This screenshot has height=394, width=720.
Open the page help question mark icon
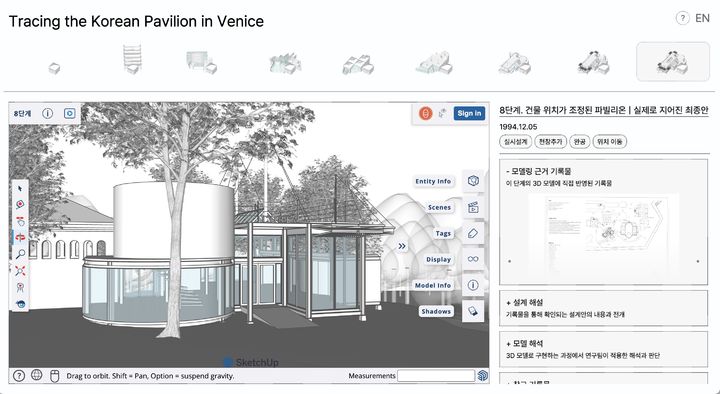point(682,18)
